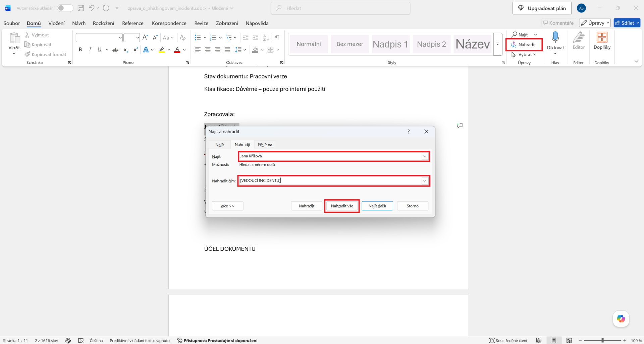Undo the last action
Screen dimensions: 644x344
[x=91, y=8]
